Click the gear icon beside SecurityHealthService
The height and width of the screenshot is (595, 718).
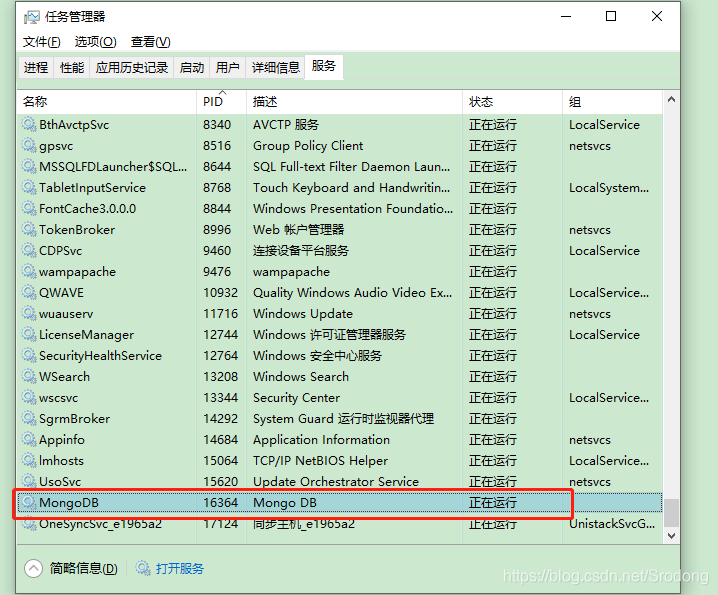point(29,355)
